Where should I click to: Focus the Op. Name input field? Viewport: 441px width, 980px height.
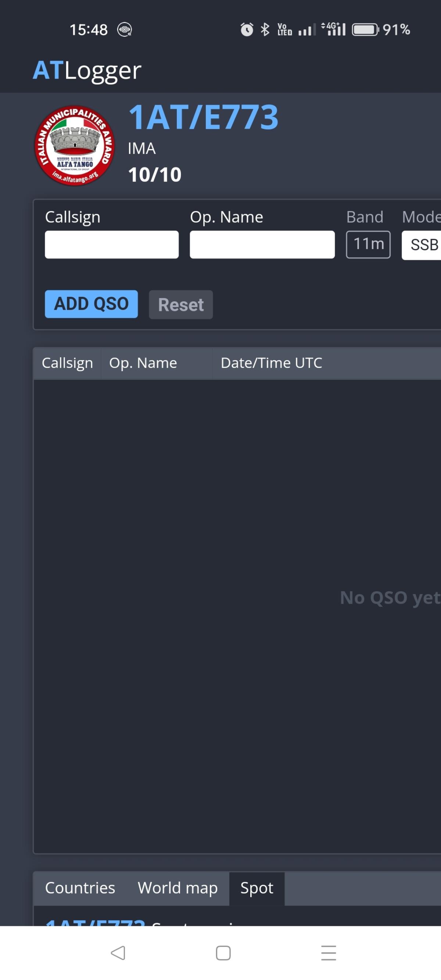pyautogui.click(x=262, y=245)
